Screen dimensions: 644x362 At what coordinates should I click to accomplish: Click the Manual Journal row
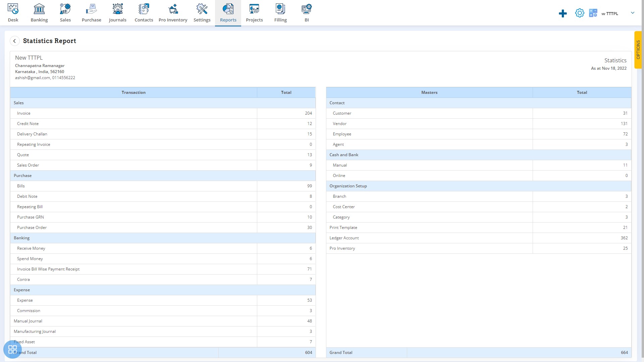163,321
